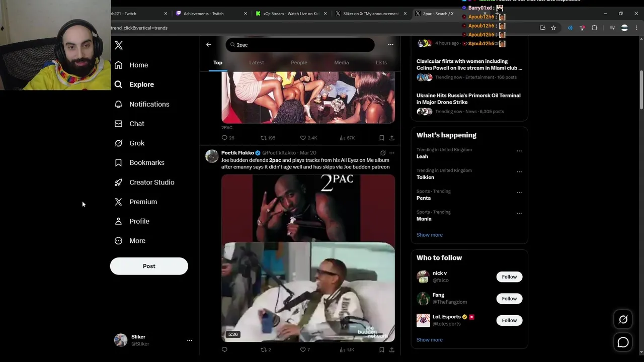The image size is (644, 362).
Task: Open Poetik Flakko's profile avatar
Action: (x=212, y=156)
